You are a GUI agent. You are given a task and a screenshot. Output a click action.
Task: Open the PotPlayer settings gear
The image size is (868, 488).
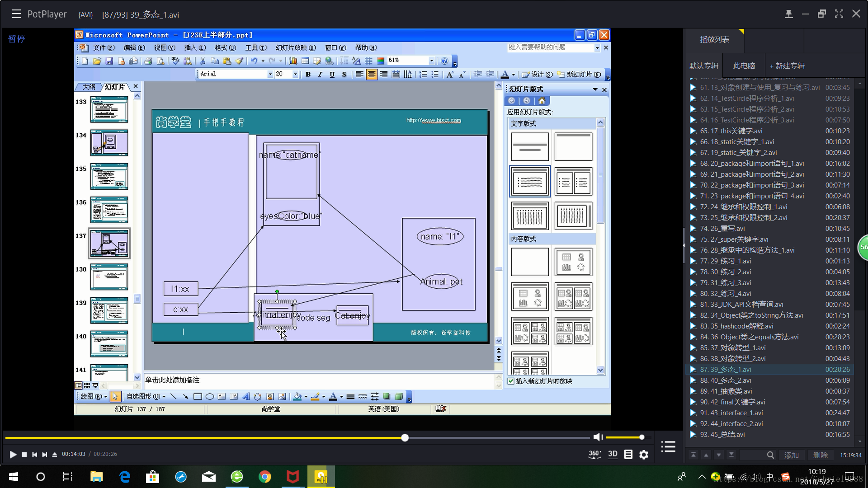pyautogui.click(x=644, y=455)
